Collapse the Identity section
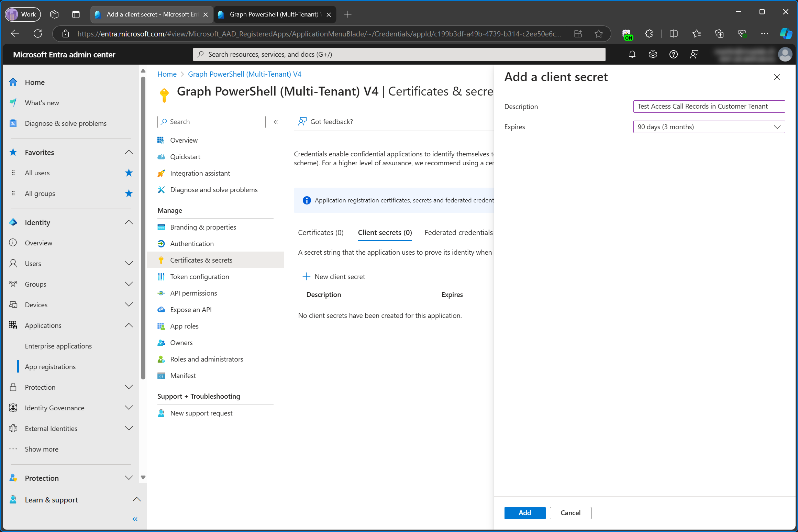This screenshot has height=532, width=798. (129, 222)
